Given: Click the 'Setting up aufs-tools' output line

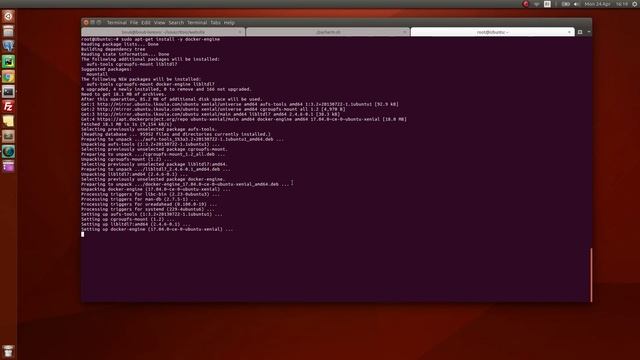Looking at the screenshot, I should click(151, 214).
